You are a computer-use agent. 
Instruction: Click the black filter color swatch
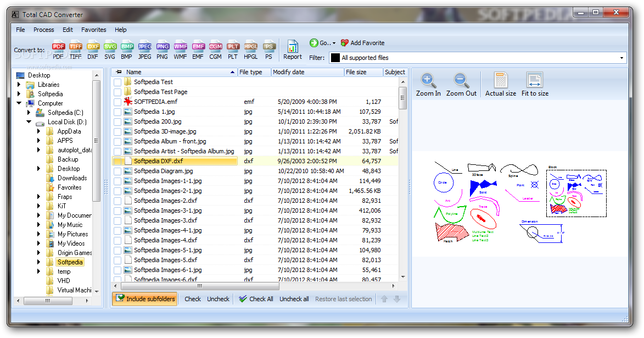(x=335, y=58)
